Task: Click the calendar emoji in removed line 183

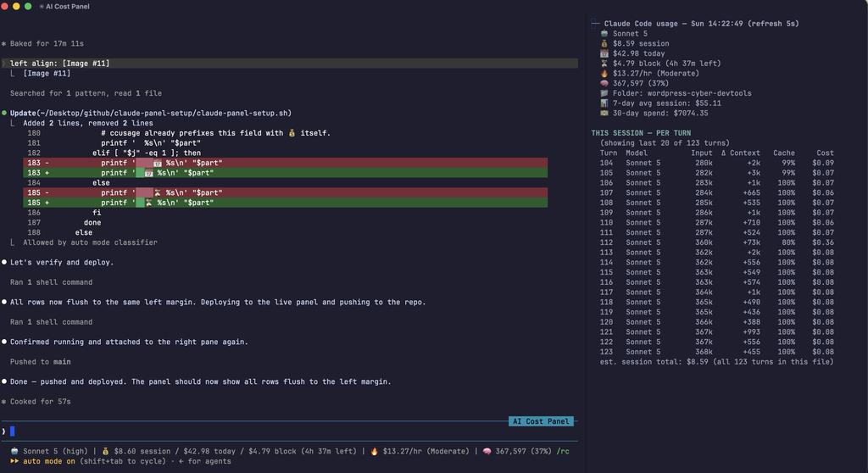Action: click(157, 163)
